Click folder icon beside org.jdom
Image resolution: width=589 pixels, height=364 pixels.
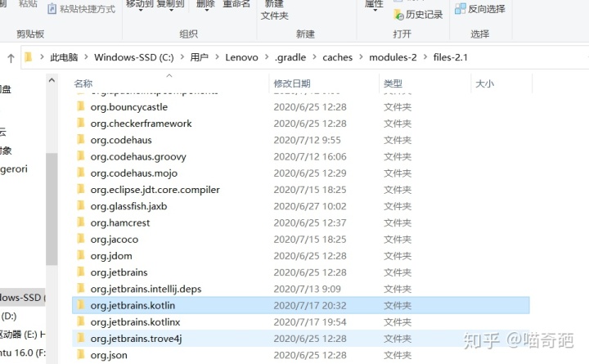(x=80, y=255)
